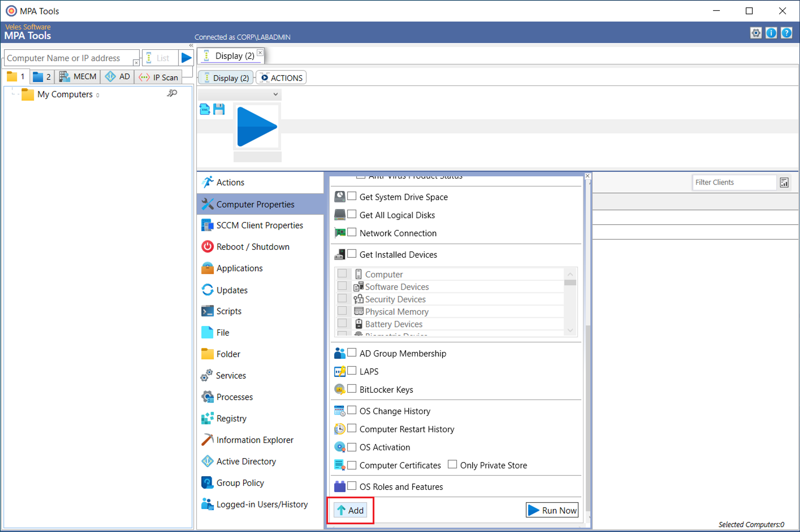
Task: Open Information Explorer category
Action: point(260,440)
